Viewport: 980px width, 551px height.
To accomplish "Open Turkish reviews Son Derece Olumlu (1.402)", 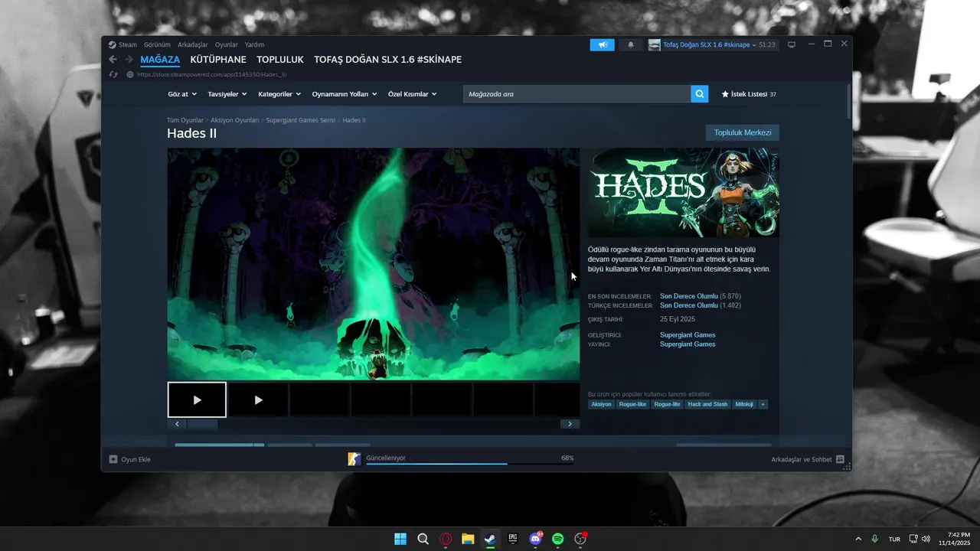I will pyautogui.click(x=701, y=305).
